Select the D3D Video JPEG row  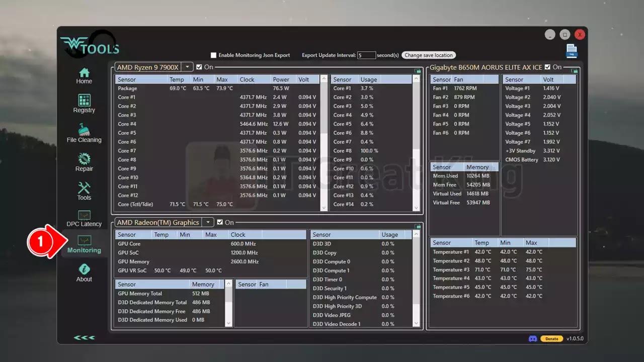(x=361, y=315)
